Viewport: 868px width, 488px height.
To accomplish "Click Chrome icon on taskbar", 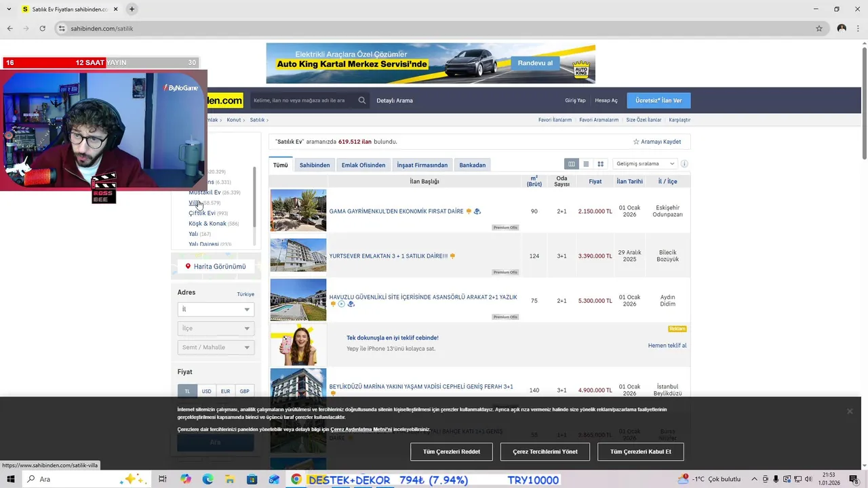I will (296, 479).
